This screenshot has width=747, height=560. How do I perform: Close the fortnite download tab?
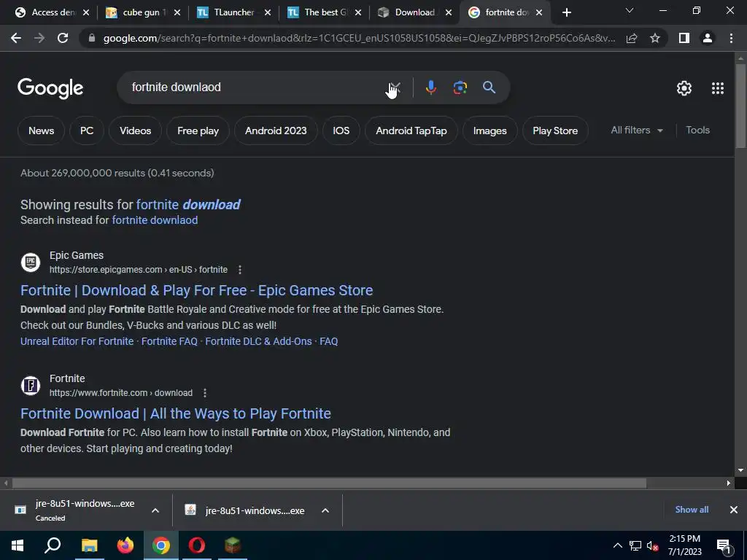(x=539, y=13)
